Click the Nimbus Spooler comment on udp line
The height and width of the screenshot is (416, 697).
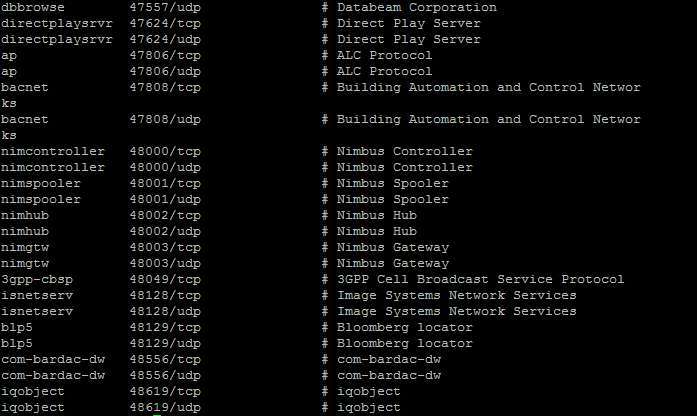[x=393, y=200]
